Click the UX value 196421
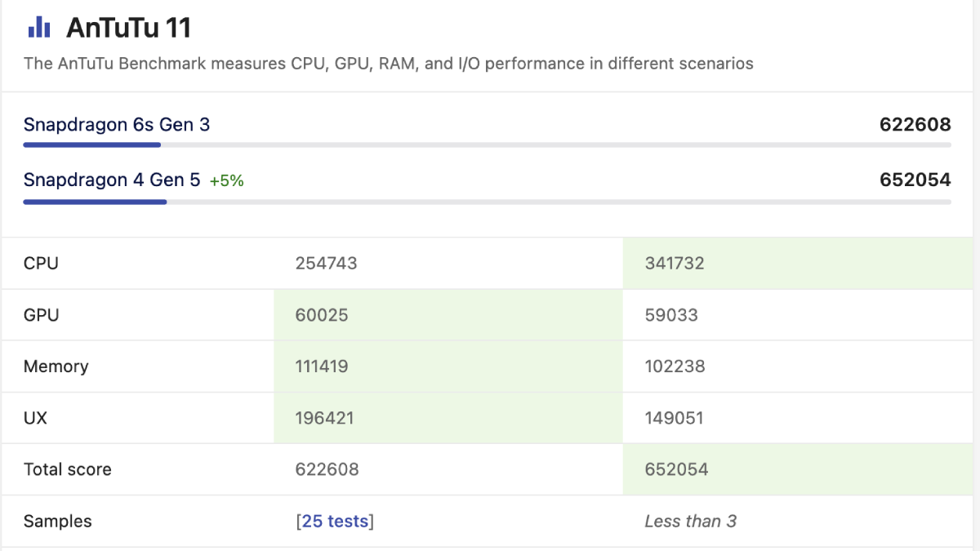This screenshot has height=551, width=980. point(325,418)
